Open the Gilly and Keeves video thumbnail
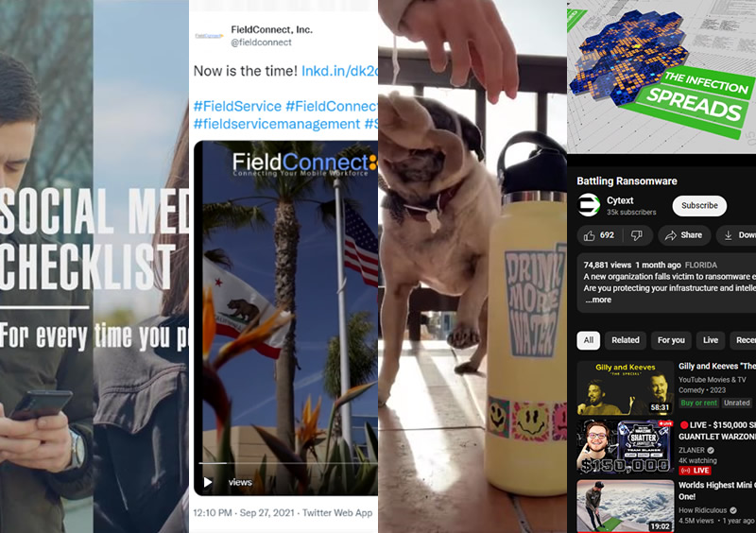The image size is (756, 533). [x=626, y=387]
